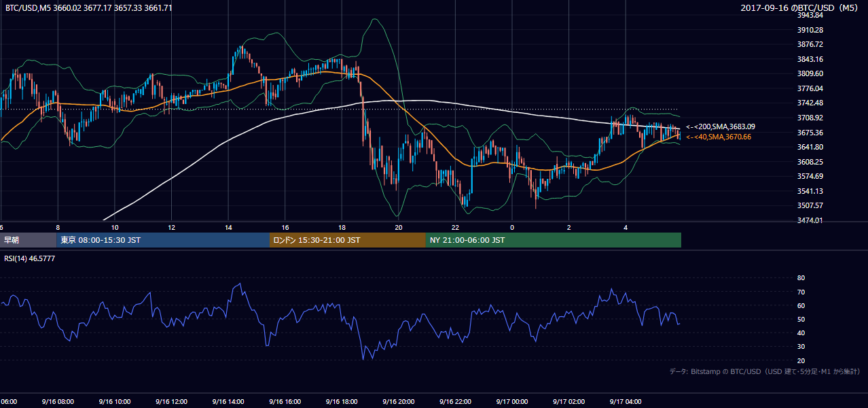Viewport: 868px width, 408px height.
Task: Click hour tick 16 below the price chart
Action: 285,227
